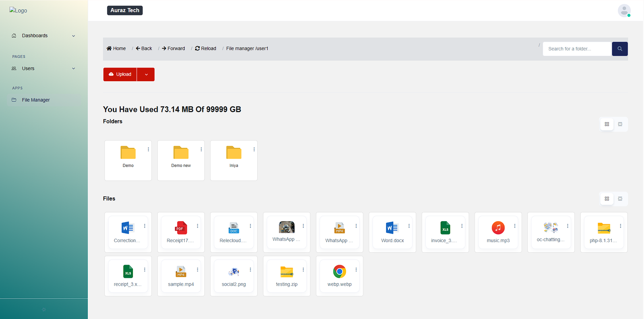This screenshot has height=319, width=644.
Task: Switch Files section to grid view
Action: point(607,199)
